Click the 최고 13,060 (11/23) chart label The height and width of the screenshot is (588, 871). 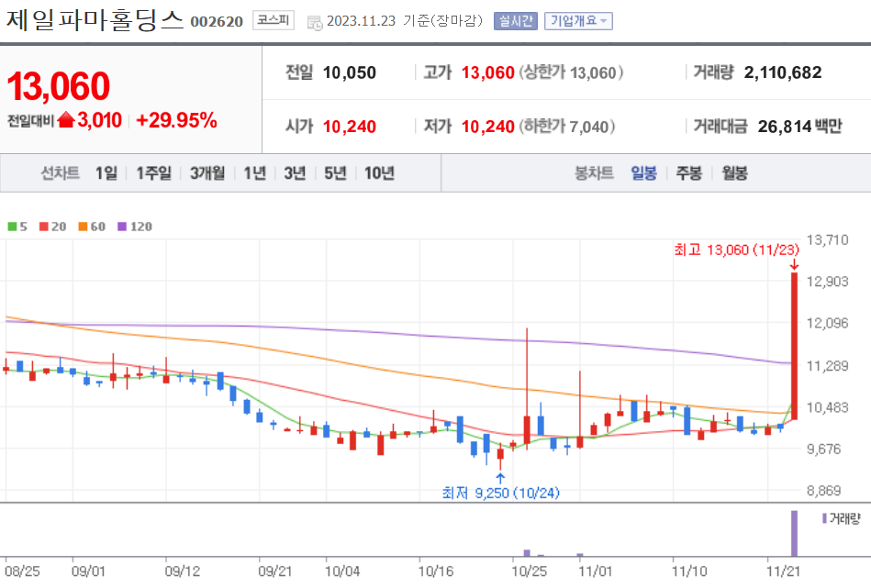coord(737,250)
